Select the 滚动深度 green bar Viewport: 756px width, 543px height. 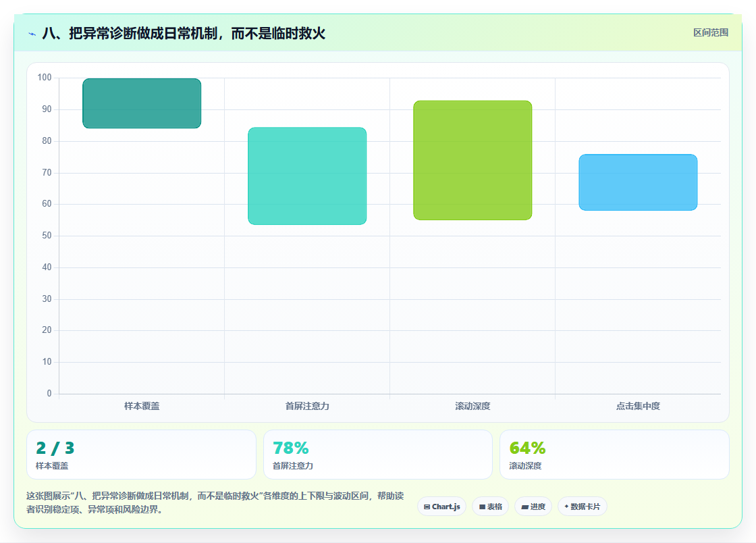click(473, 160)
